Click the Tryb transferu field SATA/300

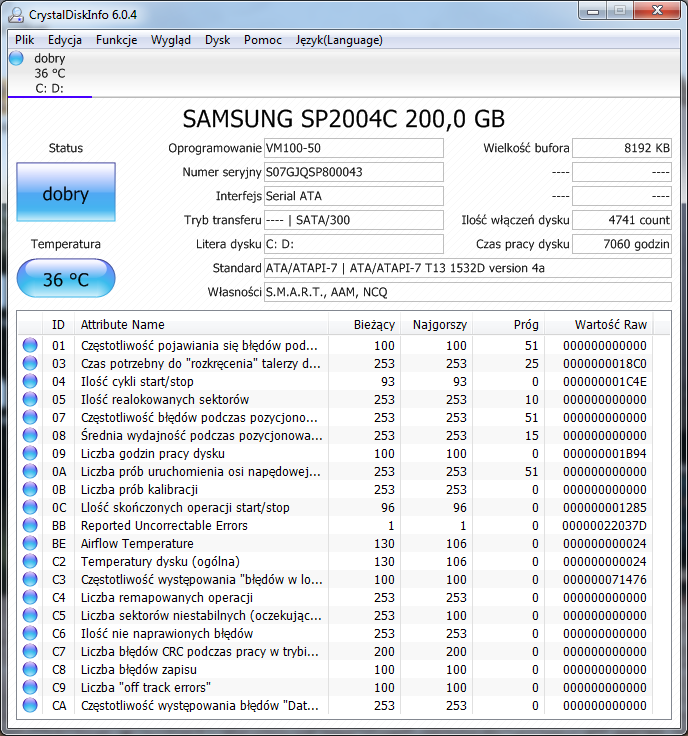tap(354, 220)
